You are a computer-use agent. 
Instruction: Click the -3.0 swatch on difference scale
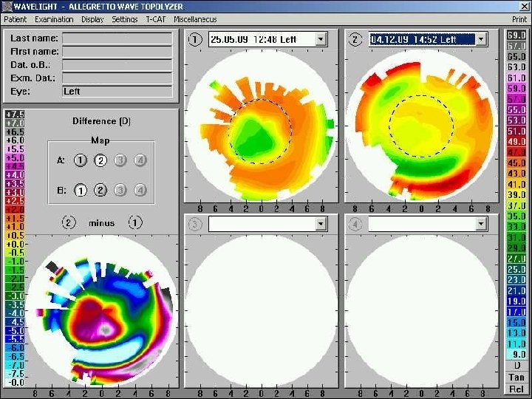16,296
